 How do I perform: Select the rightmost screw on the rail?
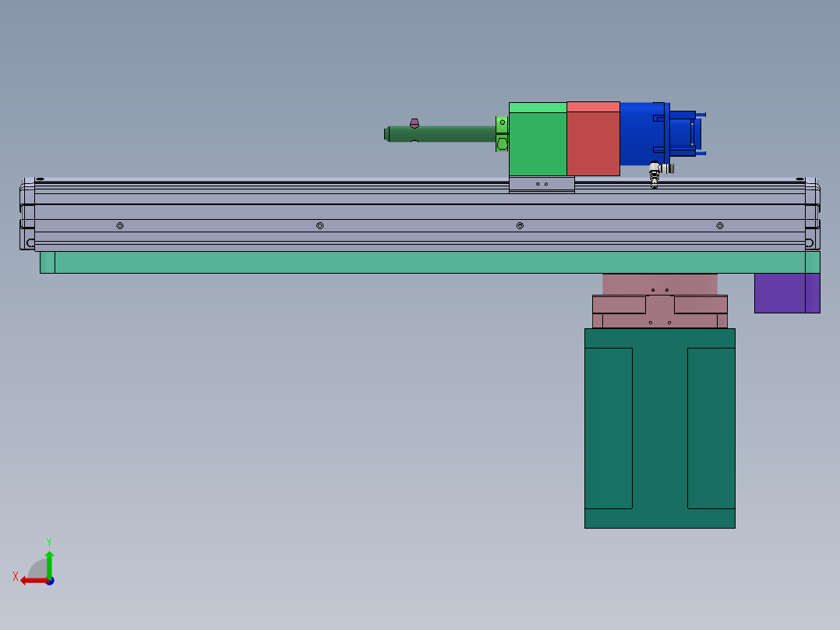pos(720,226)
